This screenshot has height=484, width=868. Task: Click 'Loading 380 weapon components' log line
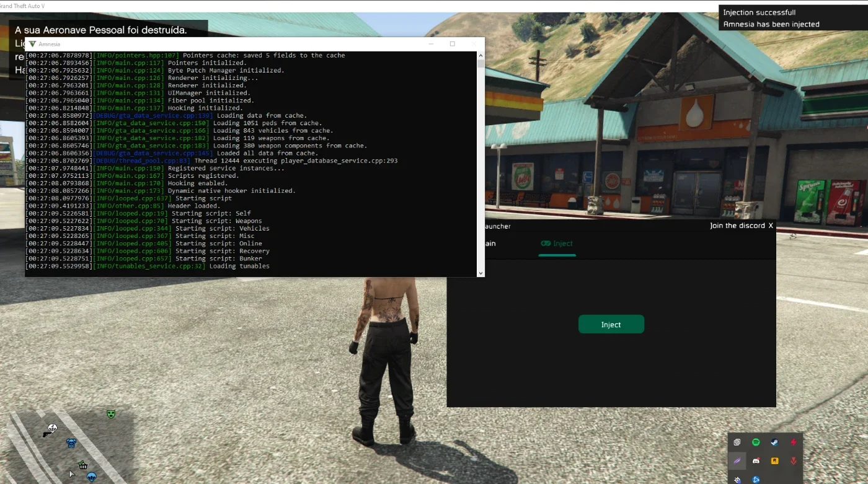[196, 146]
